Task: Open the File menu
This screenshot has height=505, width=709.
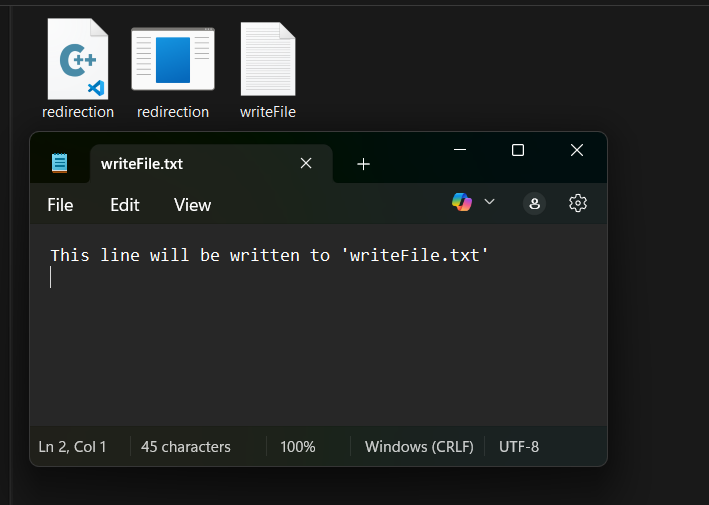Action: (x=60, y=205)
